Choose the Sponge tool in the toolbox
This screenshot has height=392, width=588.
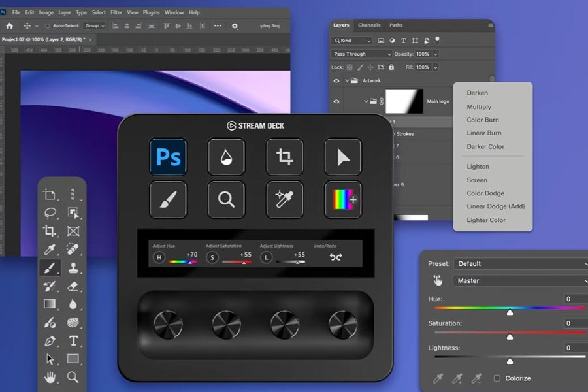click(73, 322)
